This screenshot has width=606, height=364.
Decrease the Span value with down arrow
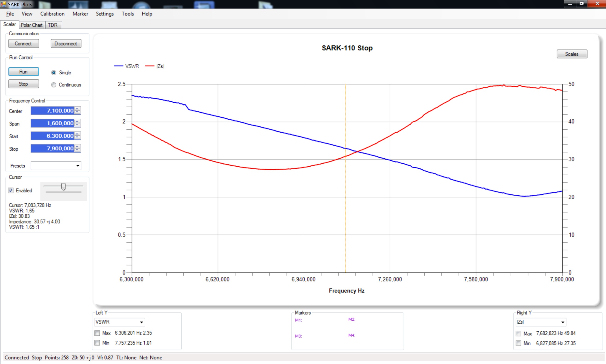point(77,125)
